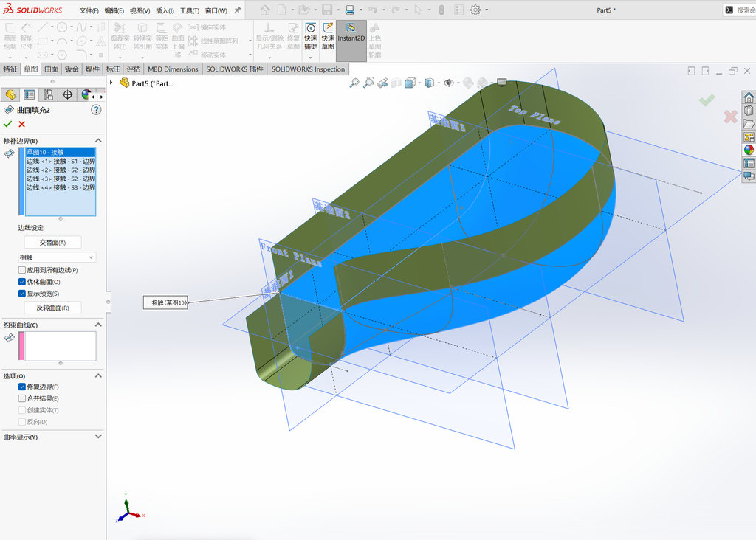Open the DimXpertManager crosshair tab
Image resolution: width=756 pixels, height=540 pixels.
click(x=67, y=95)
